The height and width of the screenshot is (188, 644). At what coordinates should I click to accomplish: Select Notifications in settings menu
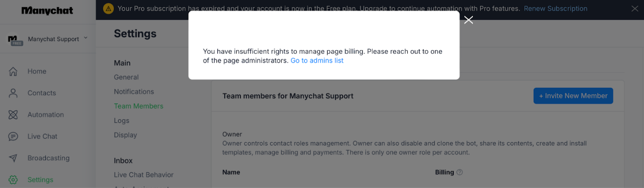point(134,92)
